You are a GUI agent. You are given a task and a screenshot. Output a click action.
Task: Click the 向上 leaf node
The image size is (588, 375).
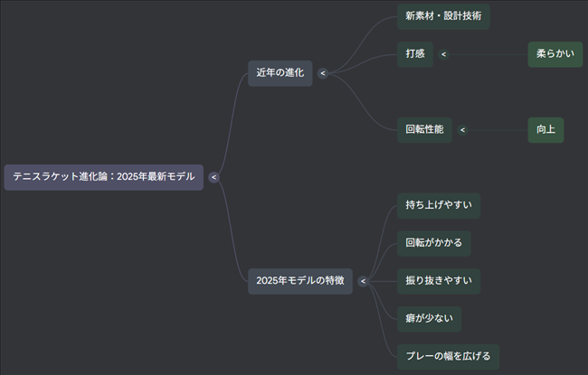click(x=545, y=130)
